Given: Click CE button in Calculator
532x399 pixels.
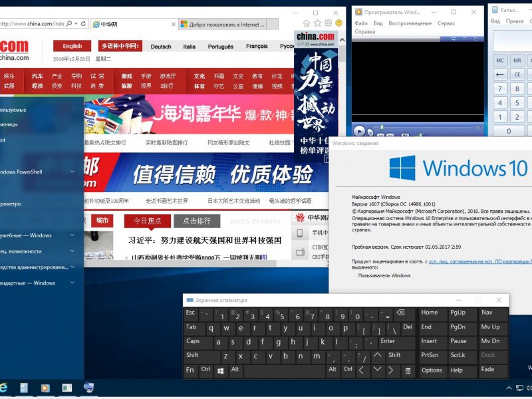Looking at the screenshot, I should (517, 74).
